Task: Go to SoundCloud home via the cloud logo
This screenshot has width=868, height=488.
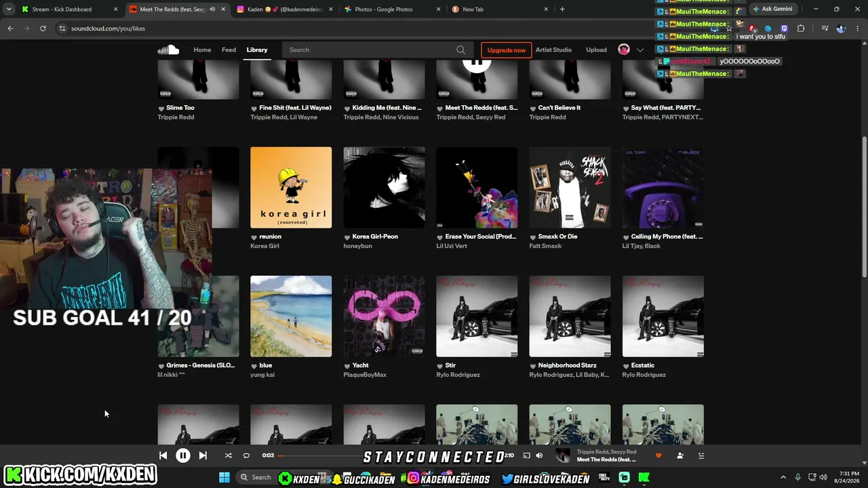Action: coord(168,49)
